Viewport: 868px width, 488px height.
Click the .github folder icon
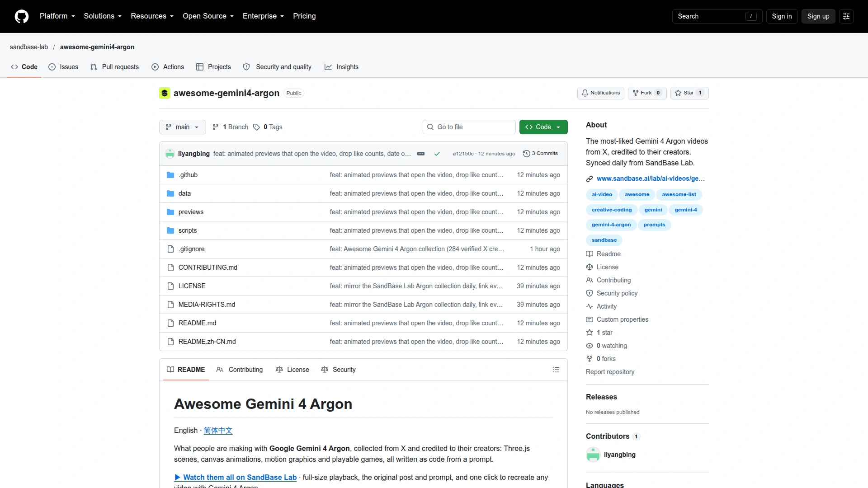pos(170,175)
